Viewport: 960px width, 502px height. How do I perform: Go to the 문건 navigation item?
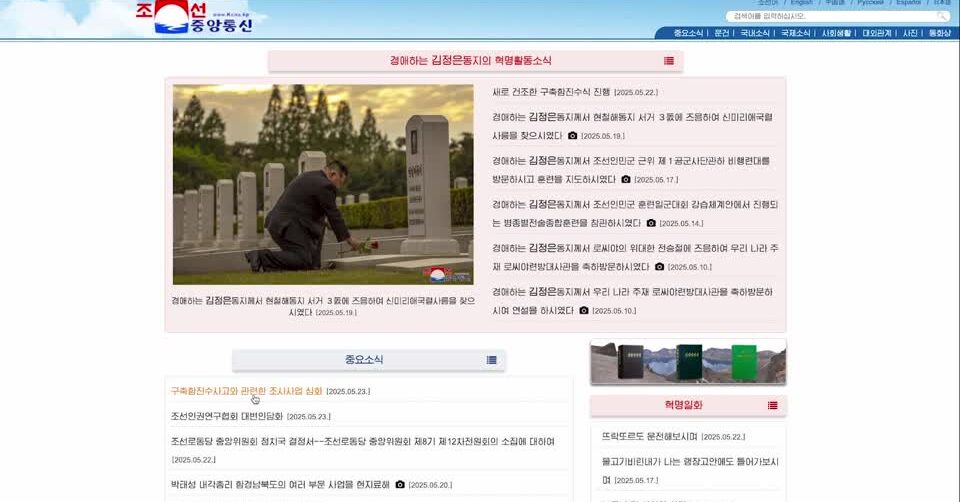[721, 33]
